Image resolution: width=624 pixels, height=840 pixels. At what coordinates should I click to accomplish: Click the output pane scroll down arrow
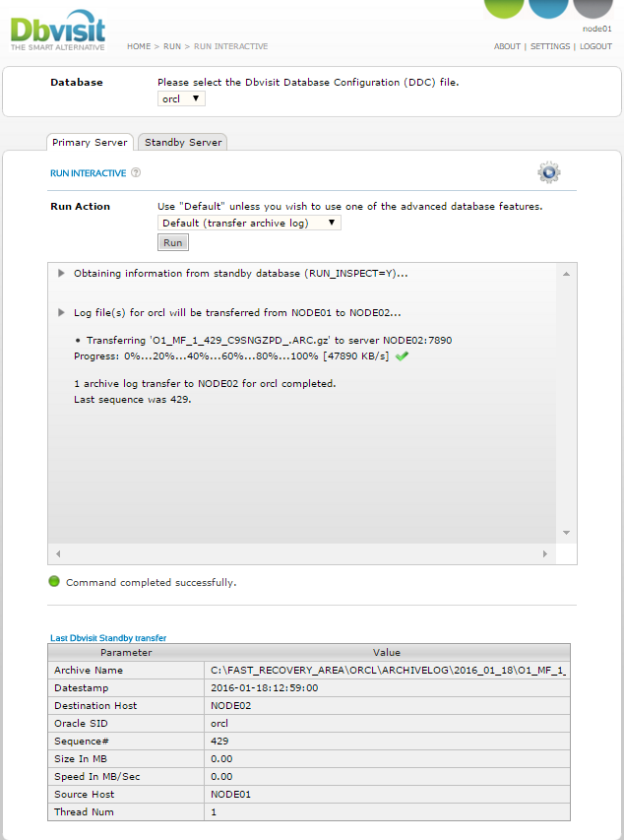[566, 533]
